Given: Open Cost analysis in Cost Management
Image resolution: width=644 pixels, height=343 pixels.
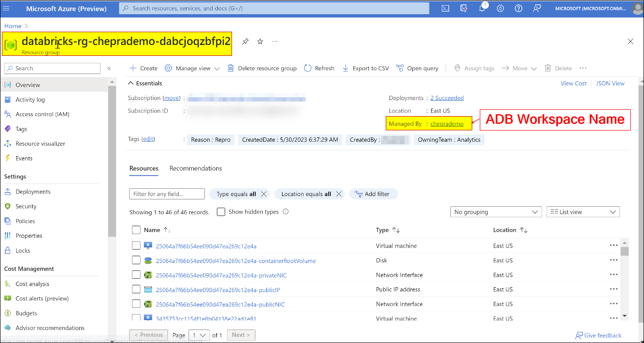Looking at the screenshot, I should (32, 284).
